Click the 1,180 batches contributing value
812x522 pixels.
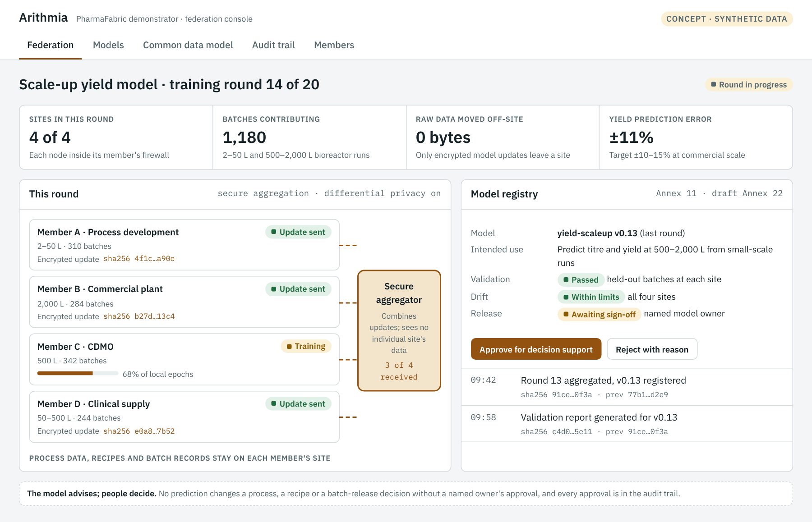point(245,137)
